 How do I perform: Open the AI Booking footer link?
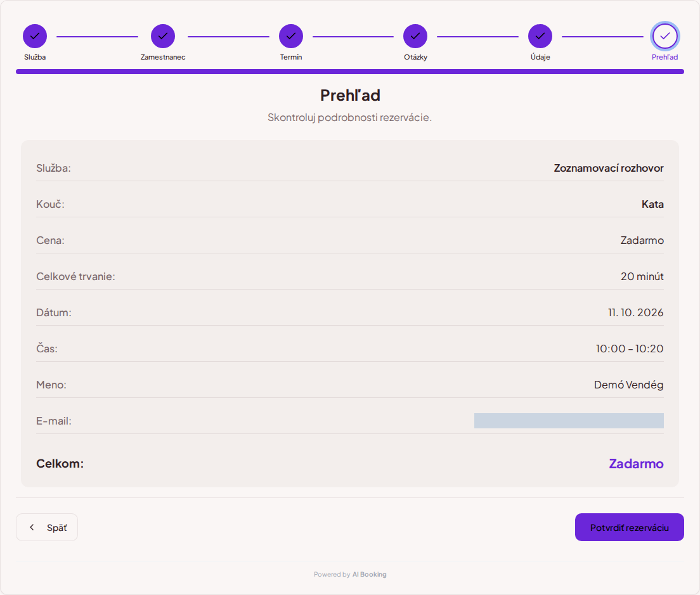click(x=369, y=575)
